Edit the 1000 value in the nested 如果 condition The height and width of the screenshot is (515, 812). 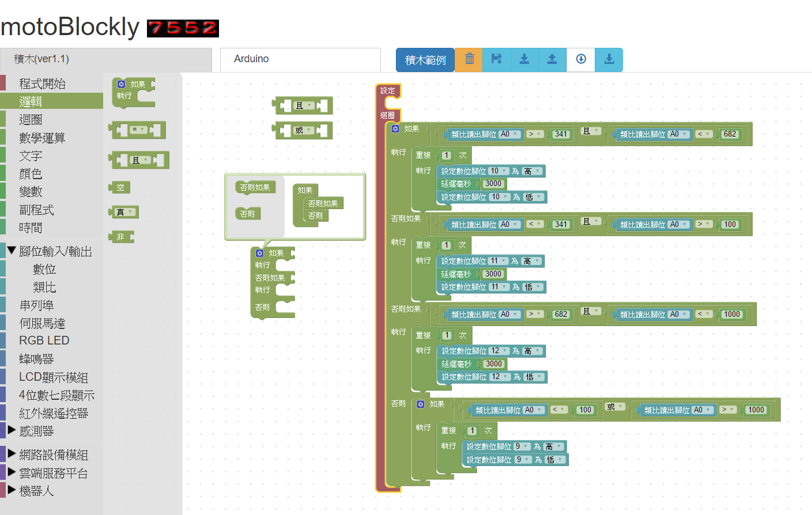point(756,410)
